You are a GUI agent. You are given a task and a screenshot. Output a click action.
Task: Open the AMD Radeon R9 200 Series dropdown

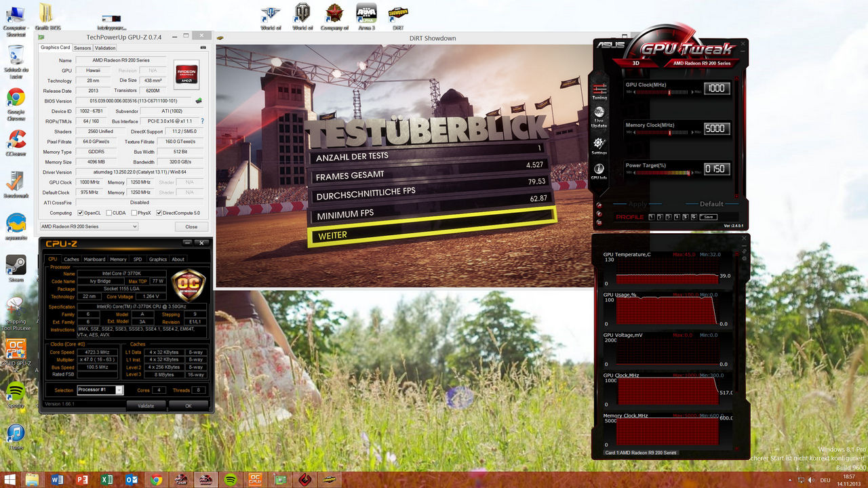pyautogui.click(x=88, y=226)
